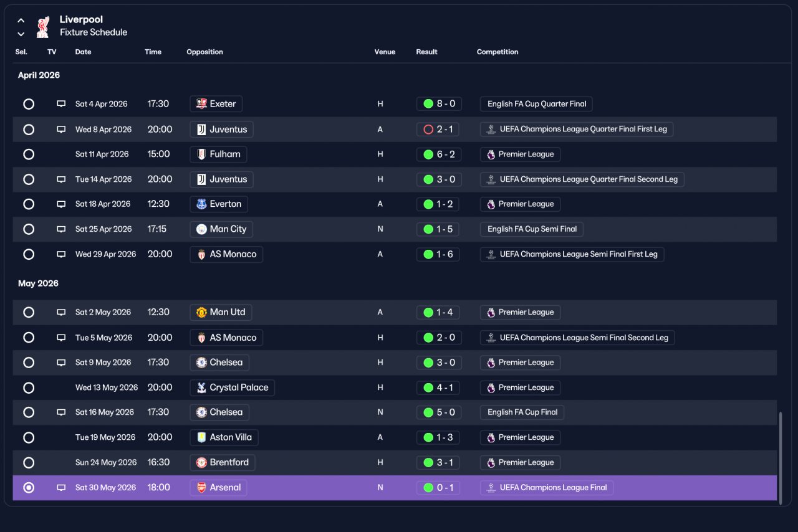Sort by the Time column header
Image resolution: width=798 pixels, height=532 pixels.
point(153,52)
